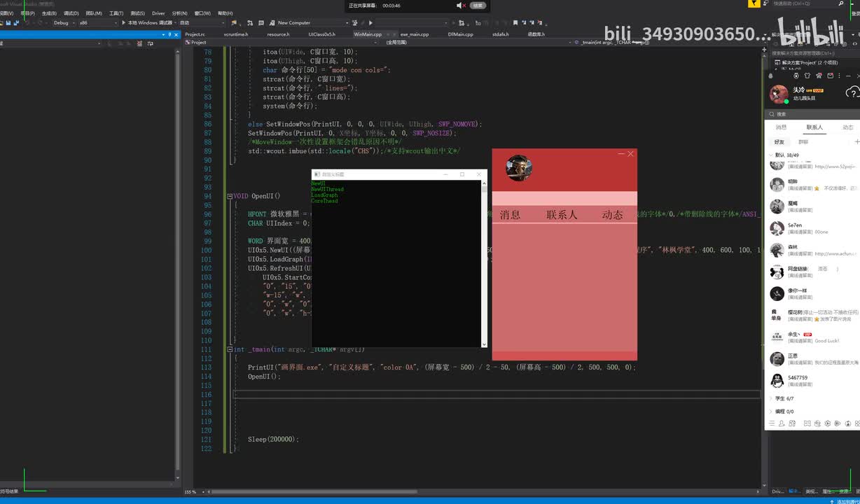Click 消息 in the red demo window

coord(510,215)
